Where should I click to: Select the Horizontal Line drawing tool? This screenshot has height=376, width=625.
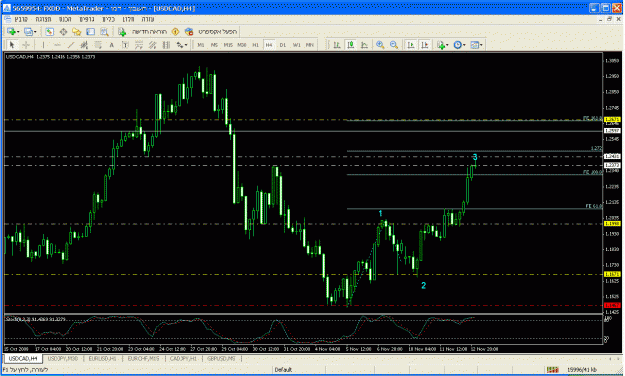tap(57, 45)
